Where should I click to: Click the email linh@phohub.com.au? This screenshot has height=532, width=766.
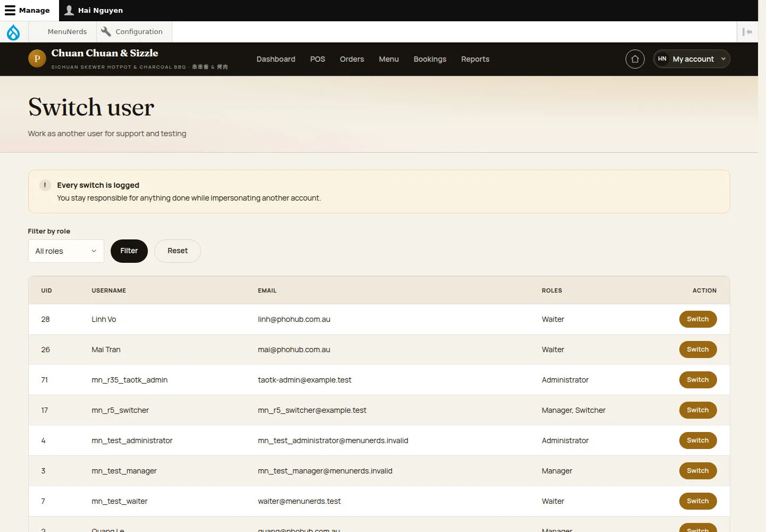pyautogui.click(x=294, y=319)
